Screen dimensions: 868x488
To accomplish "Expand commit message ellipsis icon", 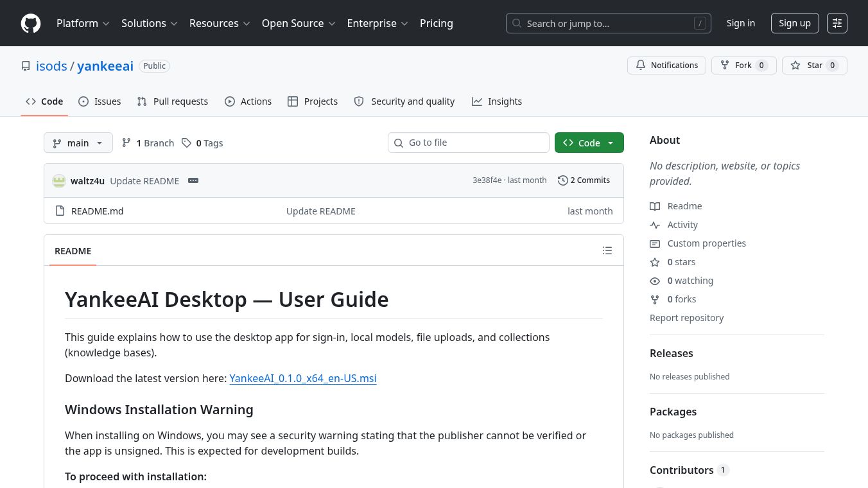I will click(193, 180).
